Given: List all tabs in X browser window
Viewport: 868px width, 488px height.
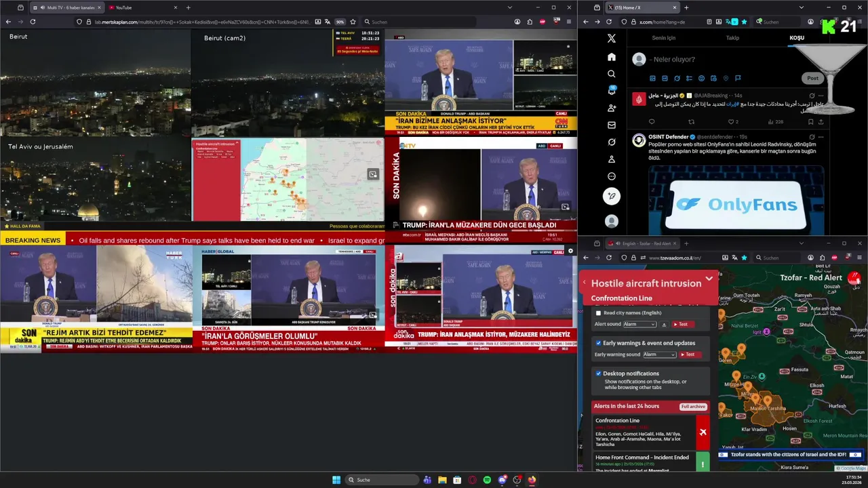Looking at the screenshot, I should tap(801, 7).
